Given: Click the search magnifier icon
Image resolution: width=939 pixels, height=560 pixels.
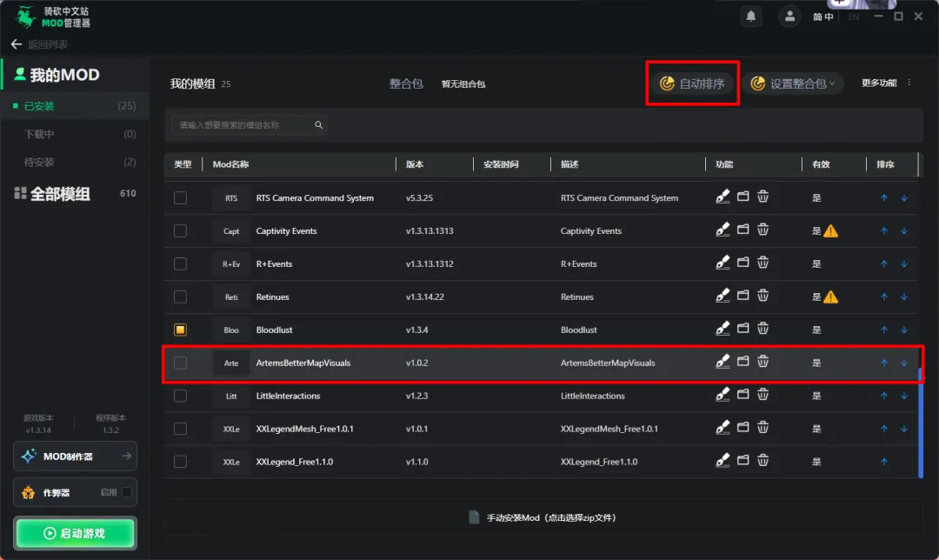Looking at the screenshot, I should point(319,125).
